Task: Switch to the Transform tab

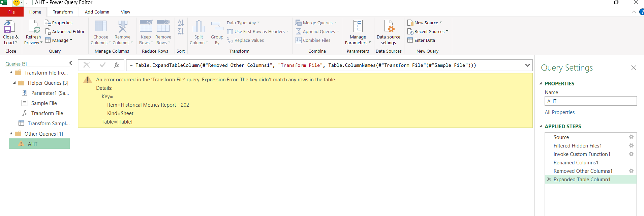Action: 63,12
